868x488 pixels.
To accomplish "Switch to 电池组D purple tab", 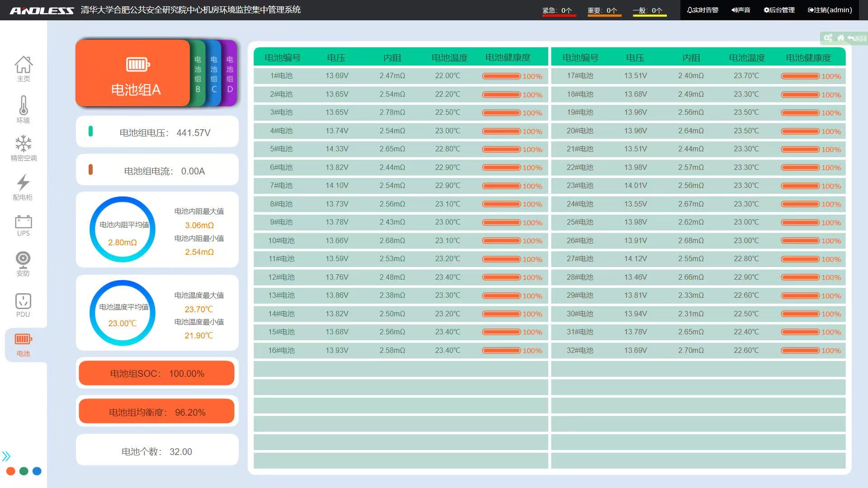I will pos(230,74).
